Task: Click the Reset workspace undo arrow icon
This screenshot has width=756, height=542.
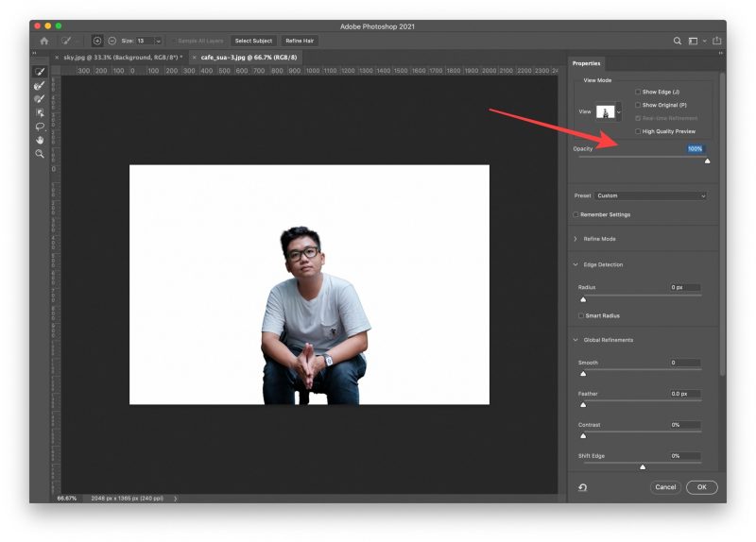Action: (x=582, y=487)
